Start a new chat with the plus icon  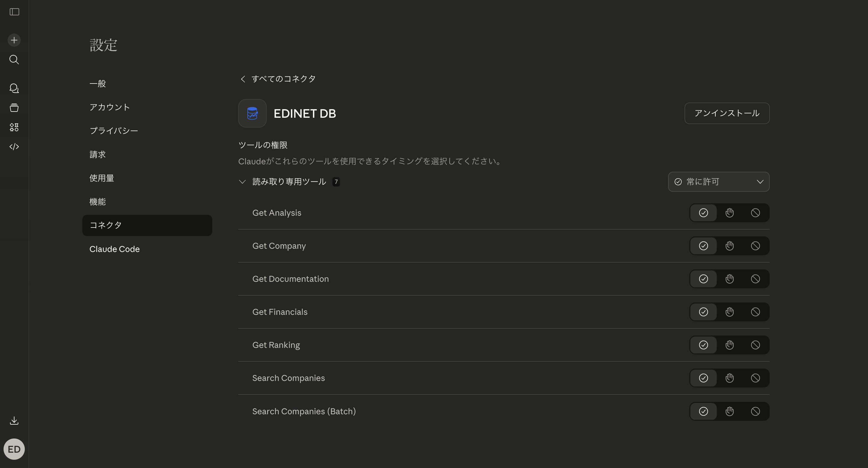click(14, 40)
